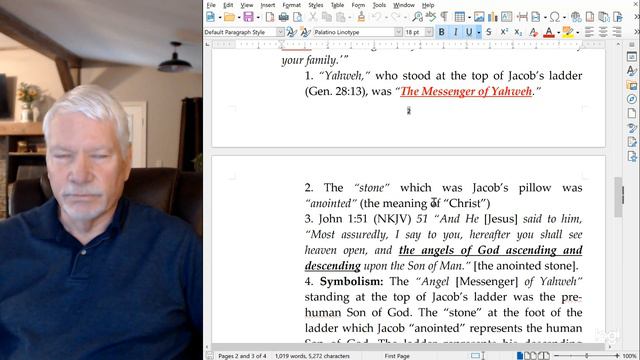Image resolution: width=640 pixels, height=360 pixels.
Task: Apply the red Font Color swatch
Action: tap(549, 32)
